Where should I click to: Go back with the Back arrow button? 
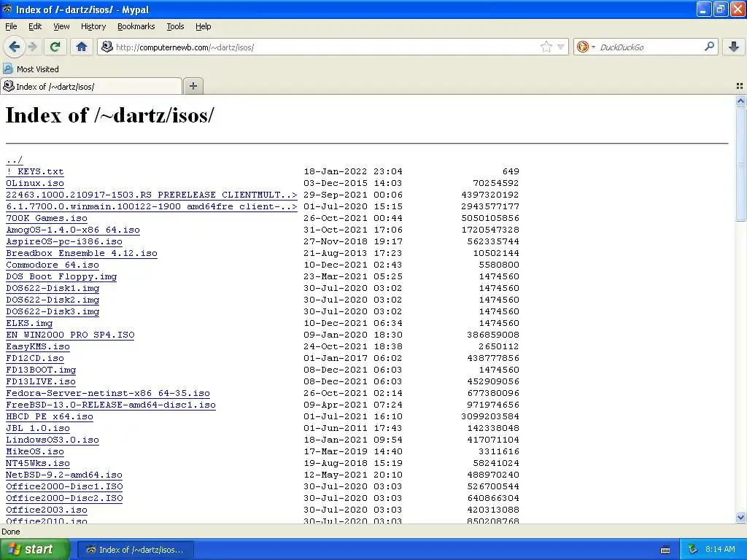click(x=15, y=47)
